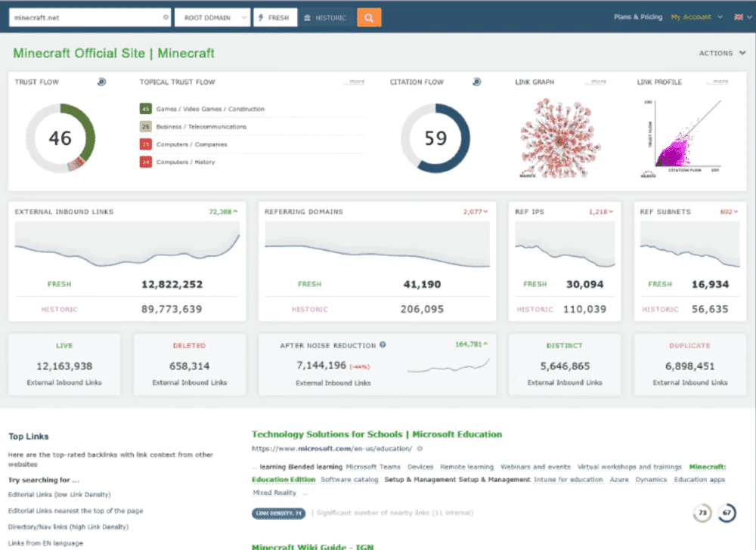
Task: Open Technology Solutions for Schools link
Action: pyautogui.click(x=376, y=434)
